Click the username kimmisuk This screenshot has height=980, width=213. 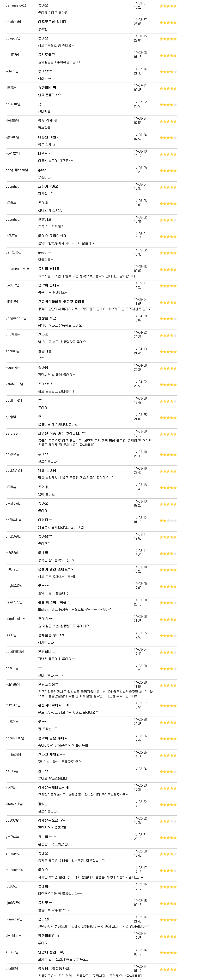point(14,804)
